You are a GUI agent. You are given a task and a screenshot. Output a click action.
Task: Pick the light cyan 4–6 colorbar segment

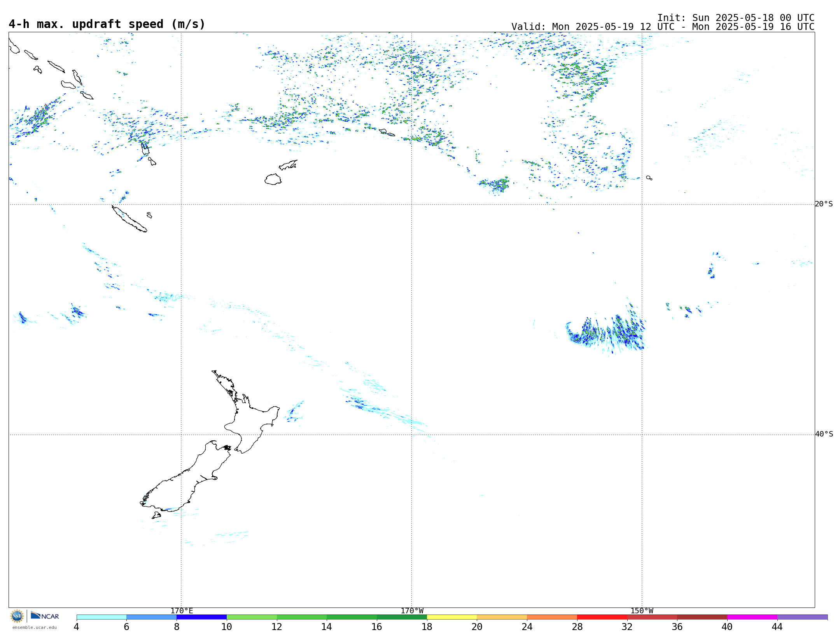click(x=101, y=617)
